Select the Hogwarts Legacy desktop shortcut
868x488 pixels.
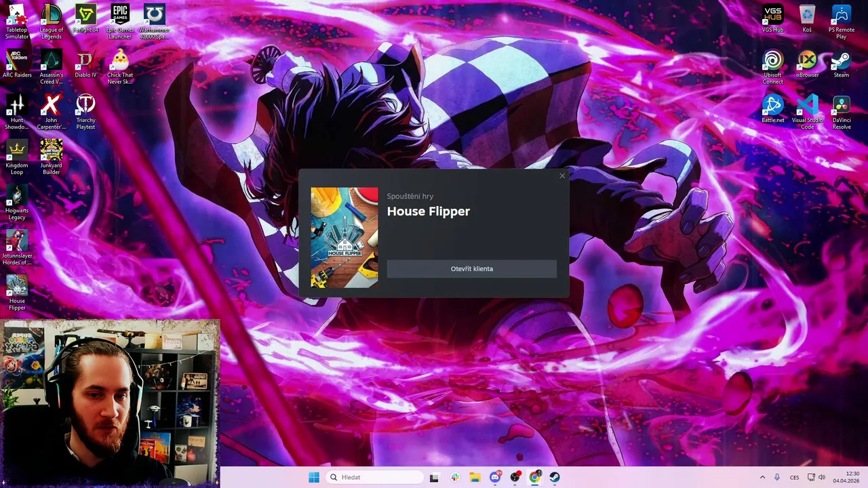(17, 203)
